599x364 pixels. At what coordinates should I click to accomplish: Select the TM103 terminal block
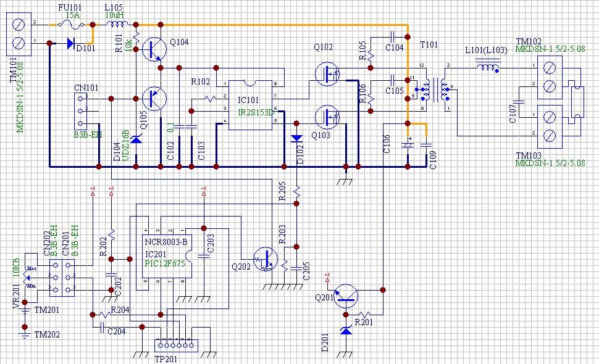click(550, 126)
